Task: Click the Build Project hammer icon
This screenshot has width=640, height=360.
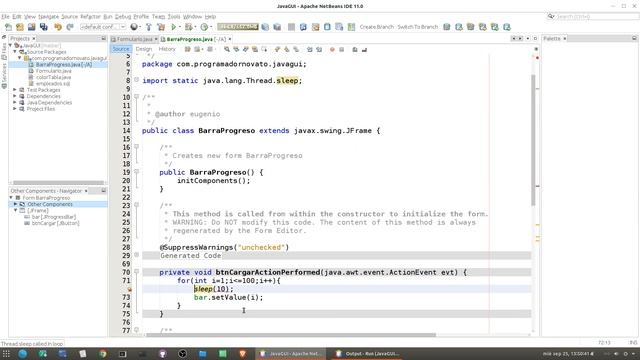Action: [x=149, y=27]
